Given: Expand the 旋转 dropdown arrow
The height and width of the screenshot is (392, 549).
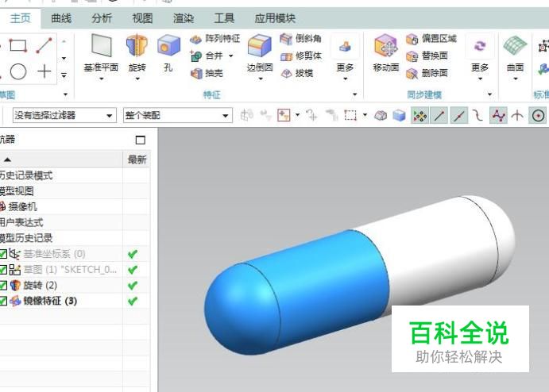Looking at the screenshot, I should click(x=137, y=79).
